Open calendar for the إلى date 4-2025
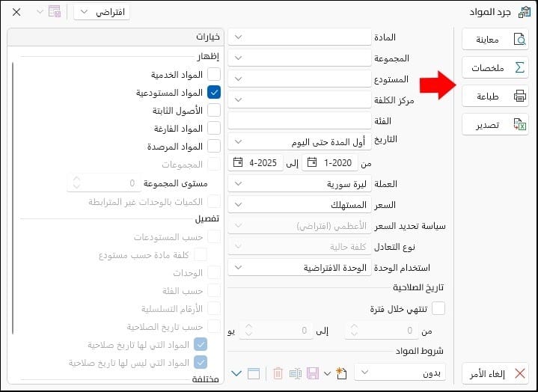This screenshot has width=538, height=392. tap(238, 162)
